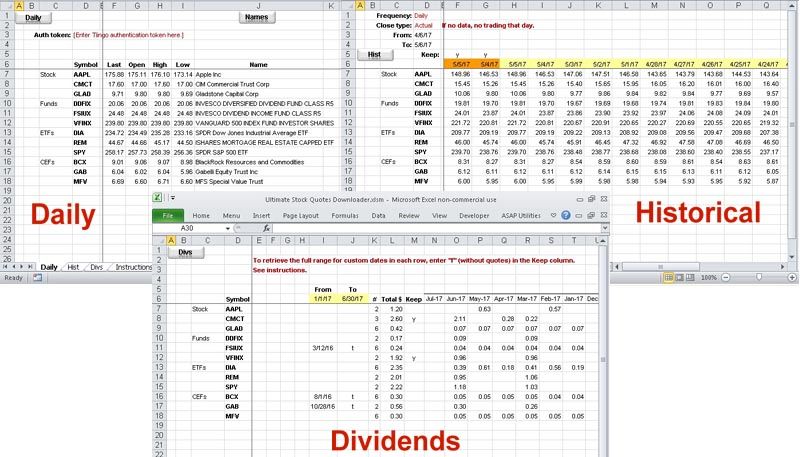The height and width of the screenshot is (457, 800).
Task: Click the Close type value Actual
Action: pos(423,26)
